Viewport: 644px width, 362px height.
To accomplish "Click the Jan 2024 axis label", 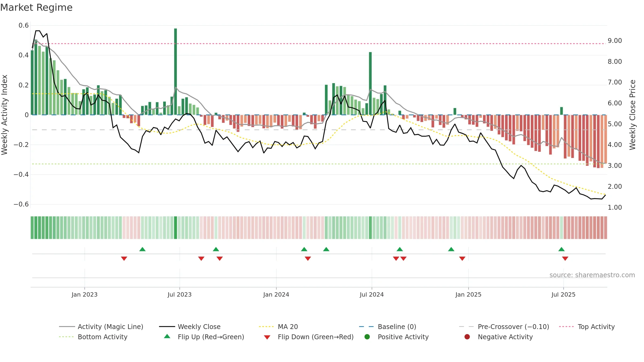I will click(276, 295).
